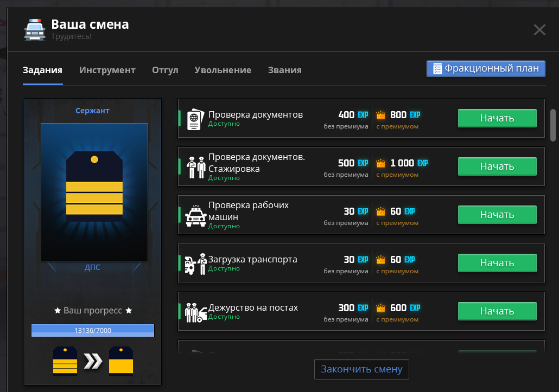Click the passport icon for Проверка документов

coord(194,119)
